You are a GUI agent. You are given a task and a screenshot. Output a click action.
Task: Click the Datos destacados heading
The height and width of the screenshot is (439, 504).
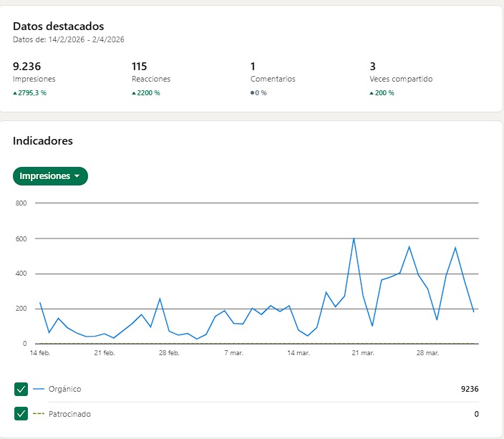[x=58, y=26]
